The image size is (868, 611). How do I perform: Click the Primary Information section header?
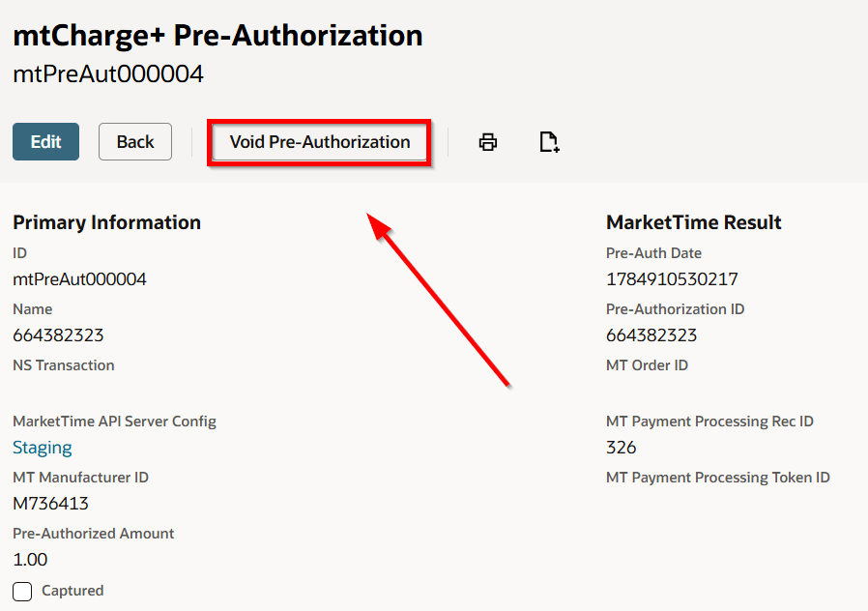pyautogui.click(x=107, y=222)
